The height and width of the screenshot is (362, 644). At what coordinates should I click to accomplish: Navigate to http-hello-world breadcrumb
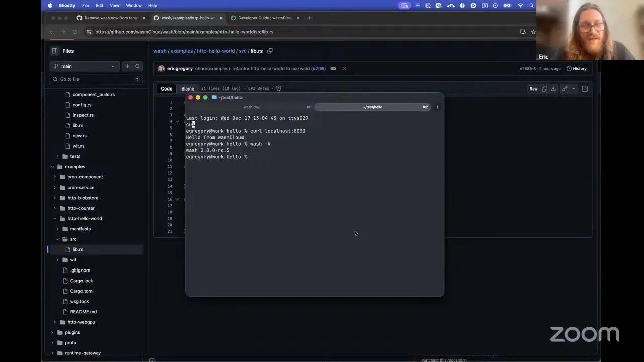pos(216,51)
